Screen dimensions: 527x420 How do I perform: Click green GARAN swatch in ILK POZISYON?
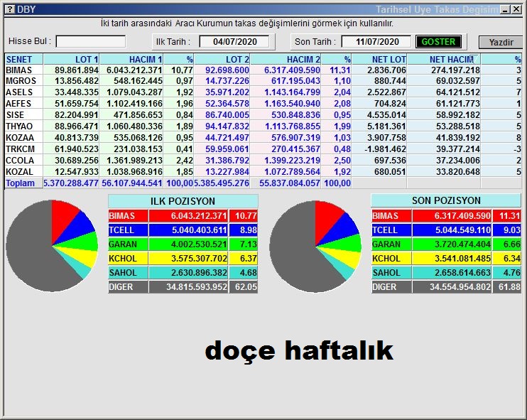128,244
